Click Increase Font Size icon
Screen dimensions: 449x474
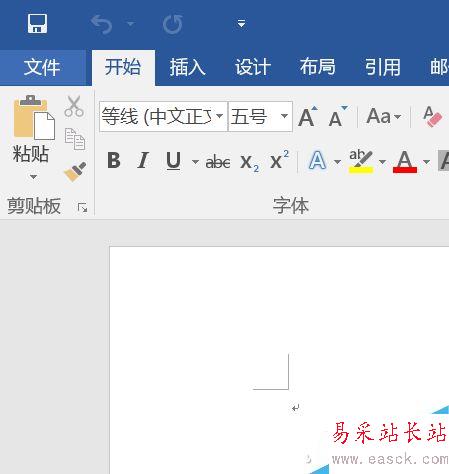pos(308,117)
